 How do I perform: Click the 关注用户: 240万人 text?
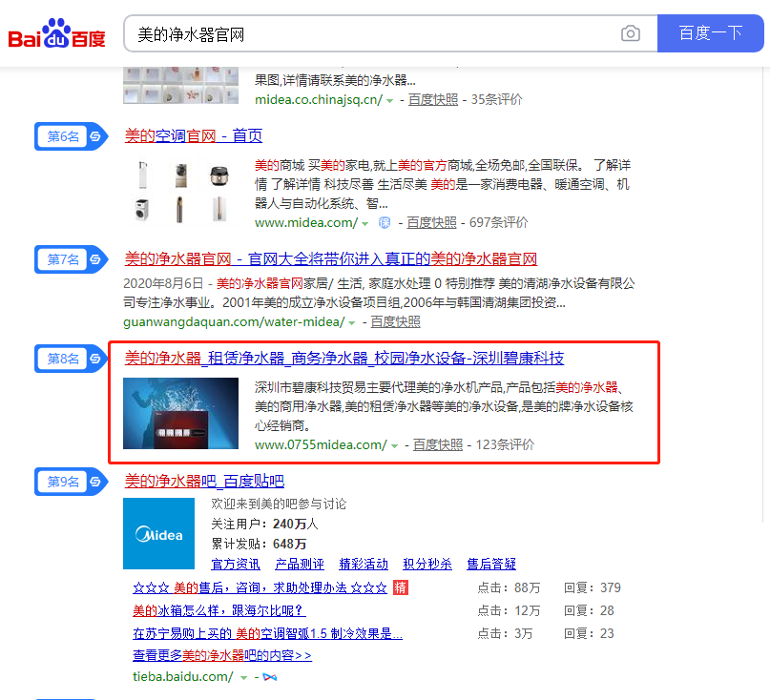click(x=264, y=525)
